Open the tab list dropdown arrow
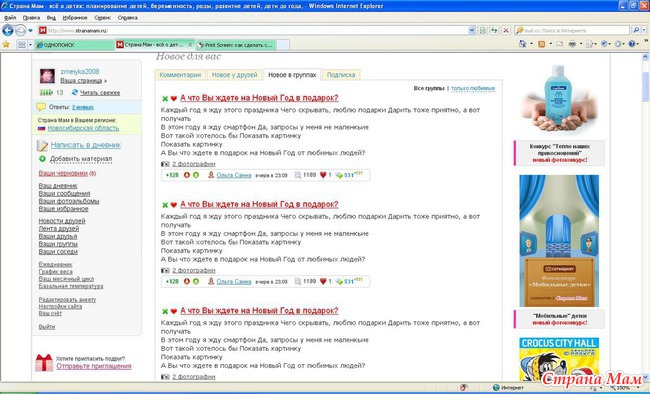The width and height of the screenshot is (650, 394). [30, 45]
